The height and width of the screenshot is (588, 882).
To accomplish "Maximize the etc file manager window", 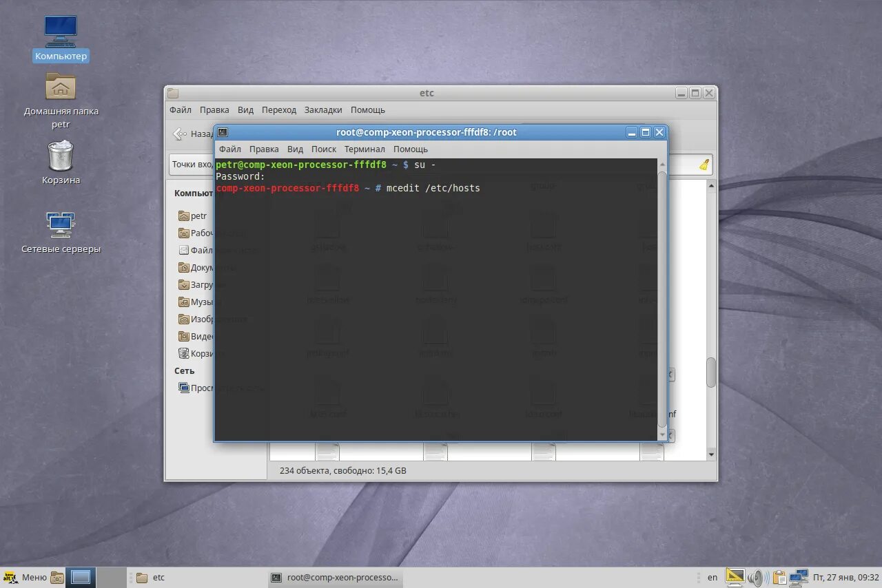I will coord(695,93).
